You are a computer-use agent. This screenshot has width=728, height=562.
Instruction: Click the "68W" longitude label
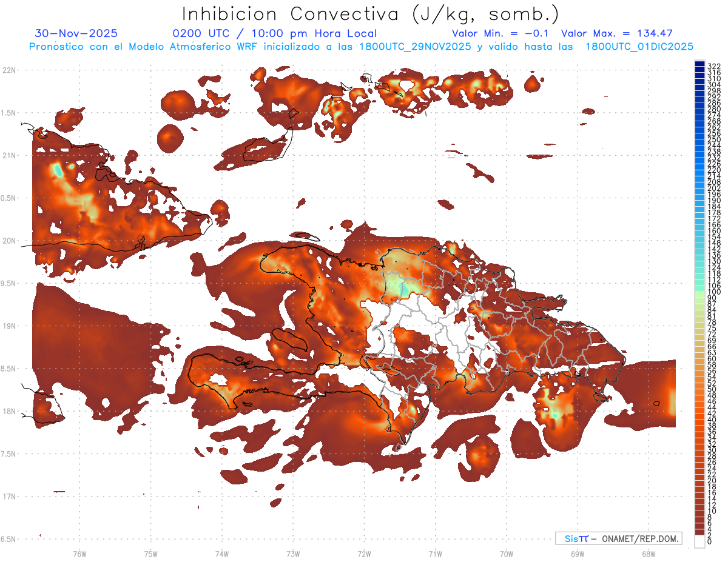point(649,554)
